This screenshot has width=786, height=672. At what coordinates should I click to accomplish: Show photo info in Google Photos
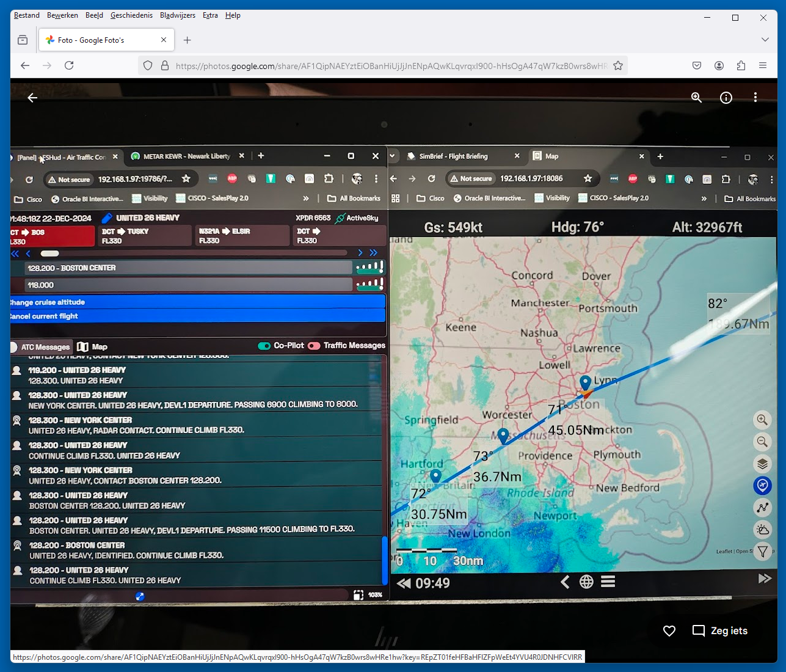pos(726,98)
